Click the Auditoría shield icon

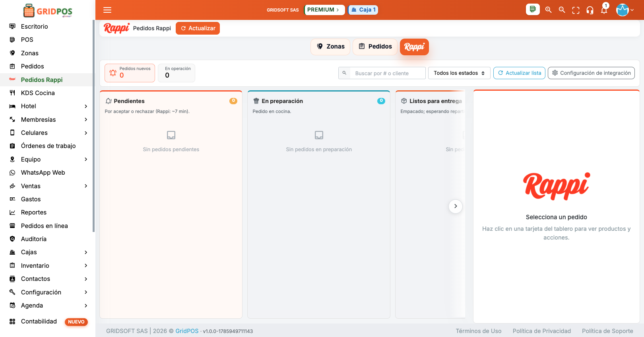coord(12,239)
